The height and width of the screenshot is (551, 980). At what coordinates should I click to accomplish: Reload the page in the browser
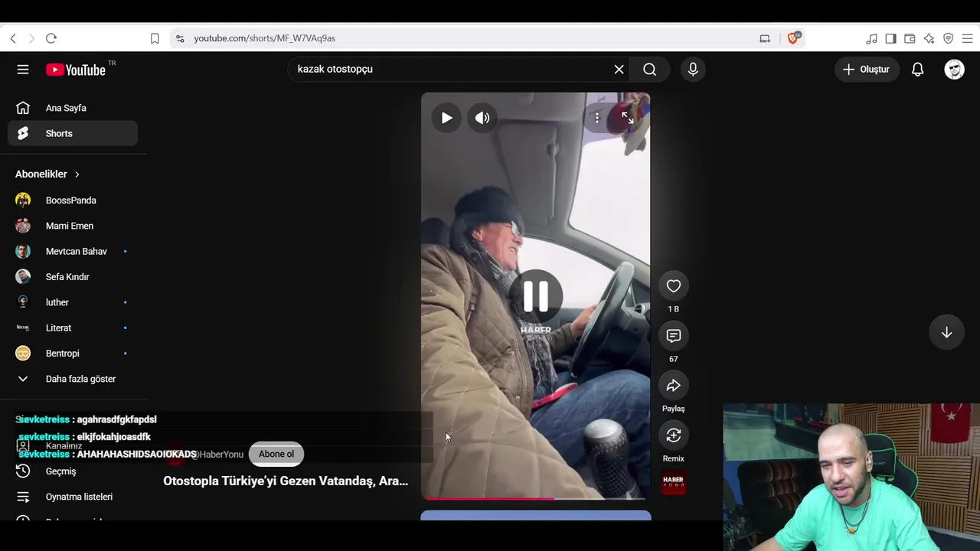coord(51,38)
